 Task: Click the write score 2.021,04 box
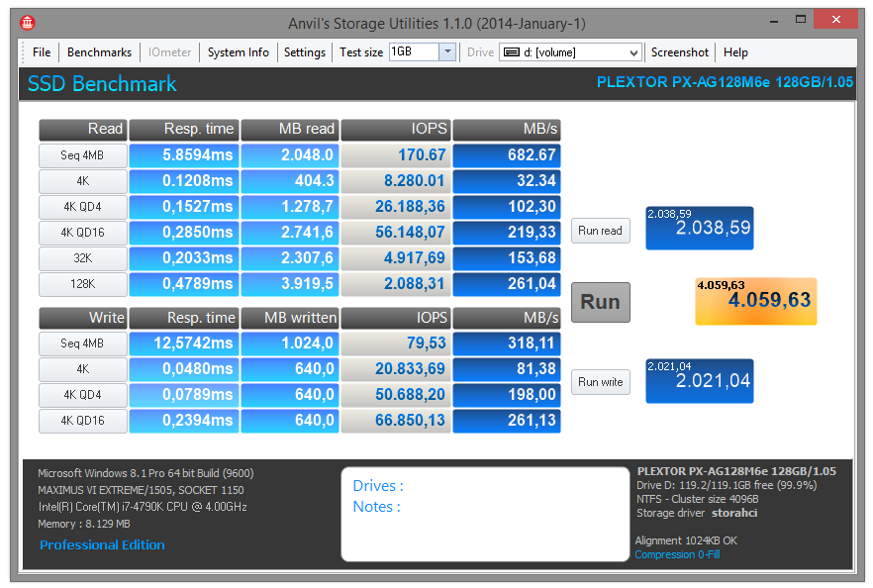click(x=699, y=381)
